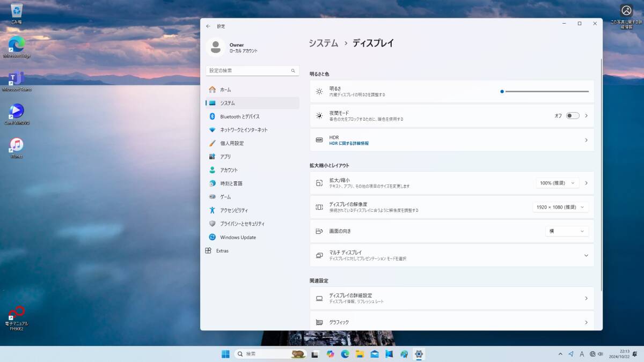The image size is (644, 362).
Task: Open File Explorer from the taskbar
Action: click(360, 354)
